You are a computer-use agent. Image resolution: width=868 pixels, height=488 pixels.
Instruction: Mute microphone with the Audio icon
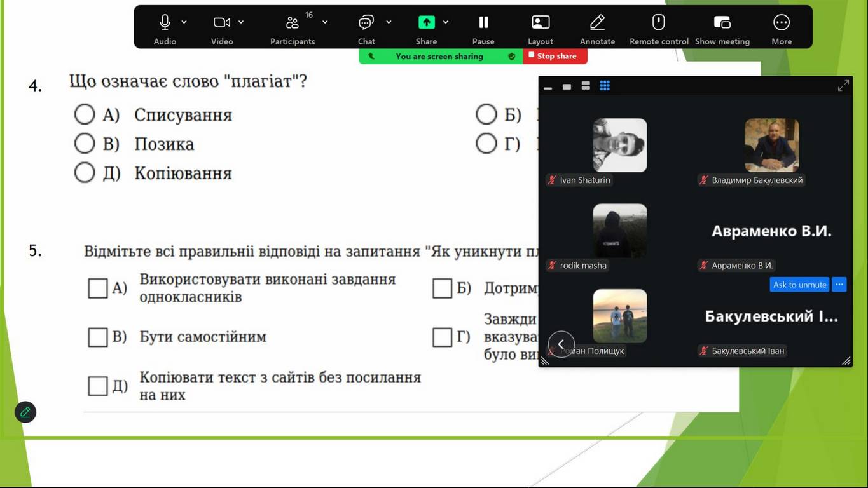(165, 23)
